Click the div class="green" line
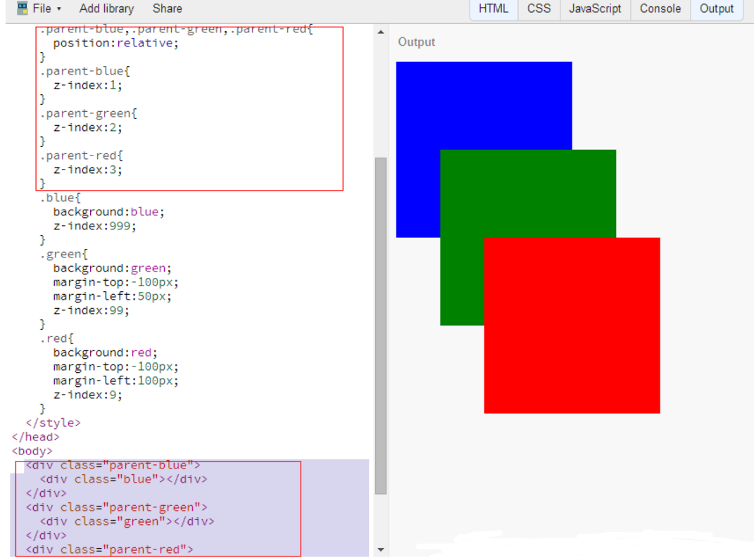This screenshot has width=754, height=560. [127, 521]
